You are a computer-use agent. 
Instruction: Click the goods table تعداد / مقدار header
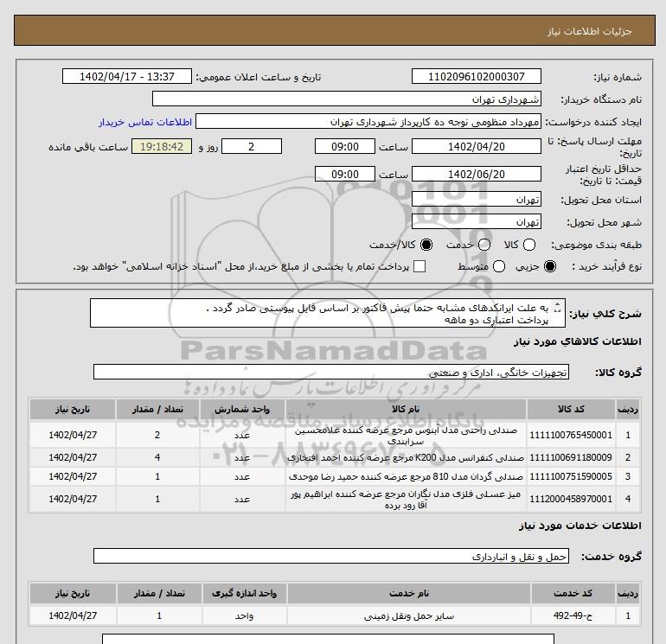point(157,409)
